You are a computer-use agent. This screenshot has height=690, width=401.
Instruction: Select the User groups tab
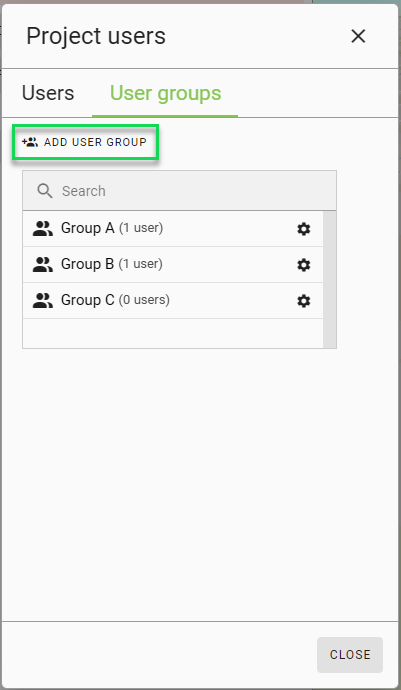(x=166, y=93)
